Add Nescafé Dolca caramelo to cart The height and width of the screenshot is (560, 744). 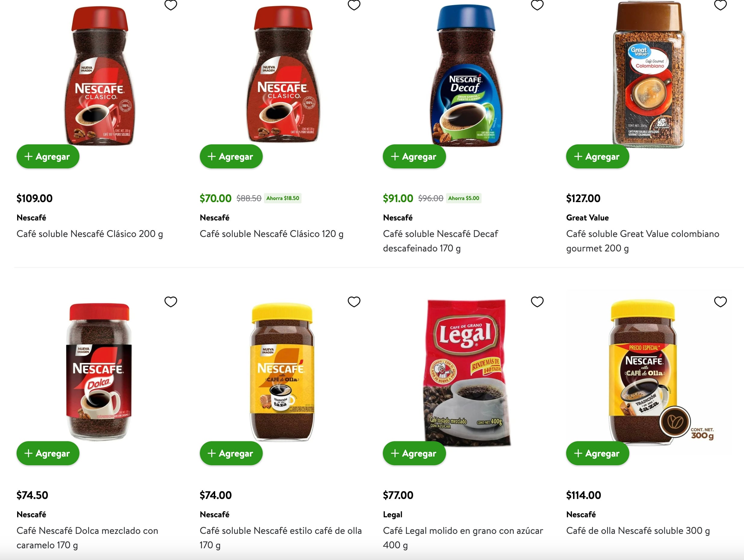[x=48, y=453]
